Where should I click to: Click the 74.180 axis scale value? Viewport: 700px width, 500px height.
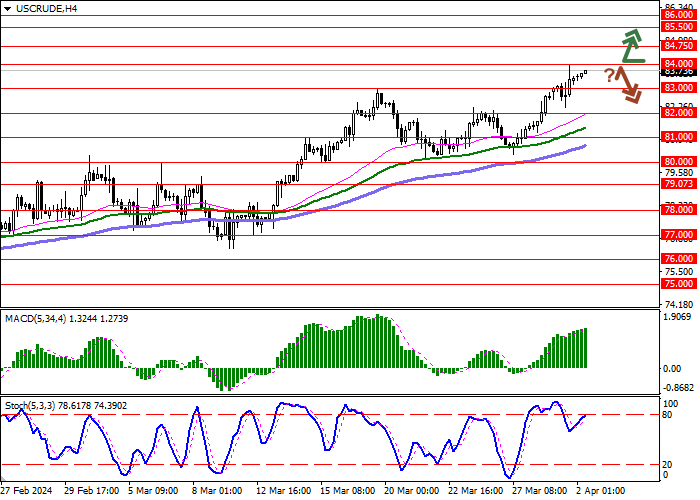point(679,305)
